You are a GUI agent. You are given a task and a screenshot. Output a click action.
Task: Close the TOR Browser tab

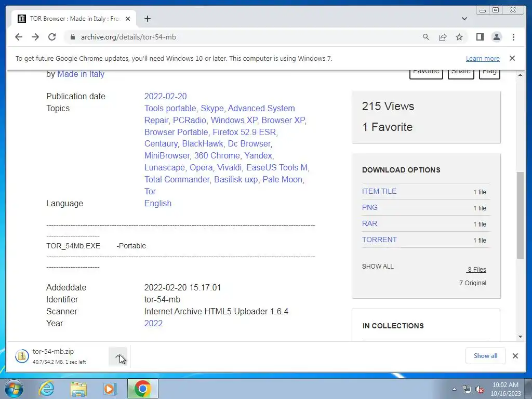pyautogui.click(x=128, y=19)
